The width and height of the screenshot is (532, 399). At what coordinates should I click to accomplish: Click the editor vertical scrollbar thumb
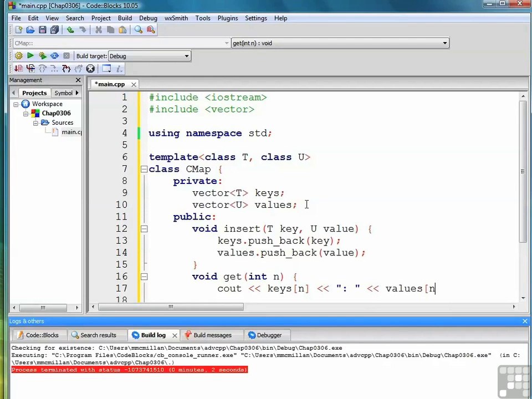(523, 171)
